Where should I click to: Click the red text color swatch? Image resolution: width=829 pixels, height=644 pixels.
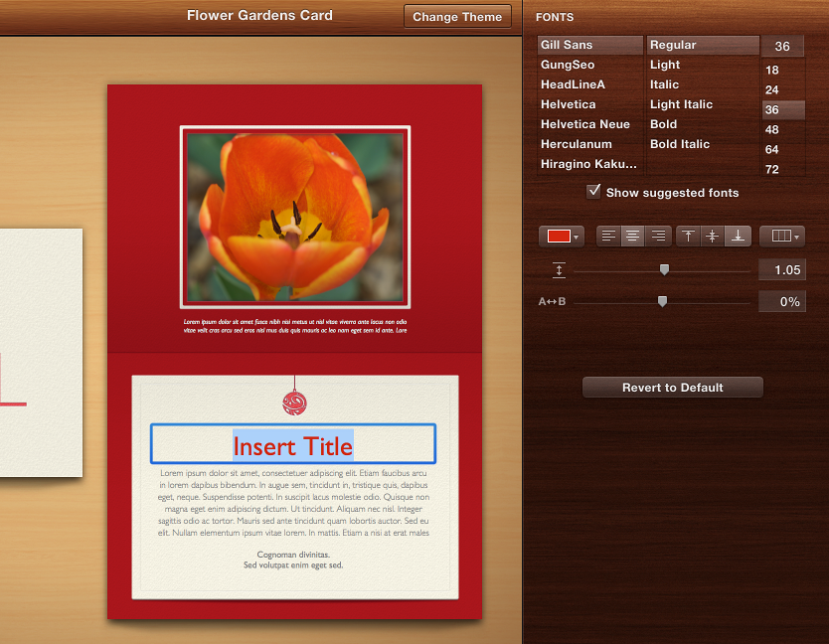pyautogui.click(x=557, y=236)
